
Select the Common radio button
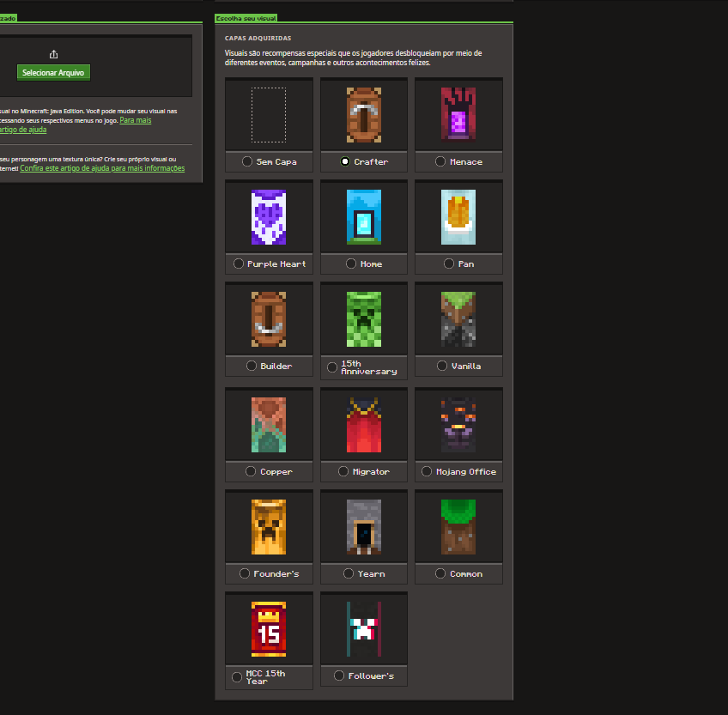tap(440, 573)
